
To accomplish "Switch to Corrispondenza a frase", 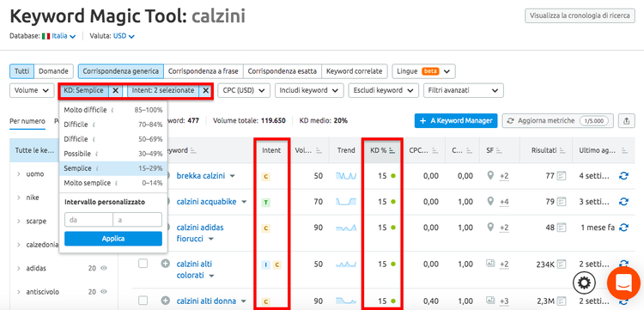I will click(204, 71).
